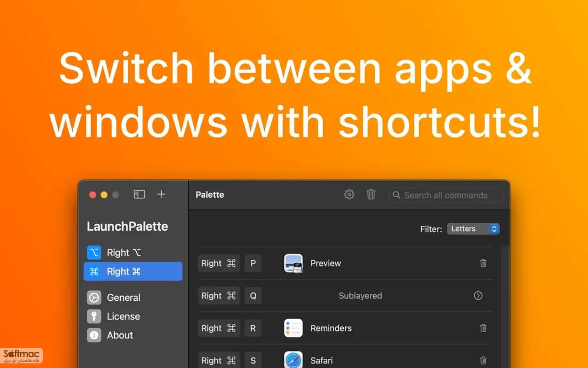
Task: Minimize the window with yellow button
Action: [x=104, y=195]
